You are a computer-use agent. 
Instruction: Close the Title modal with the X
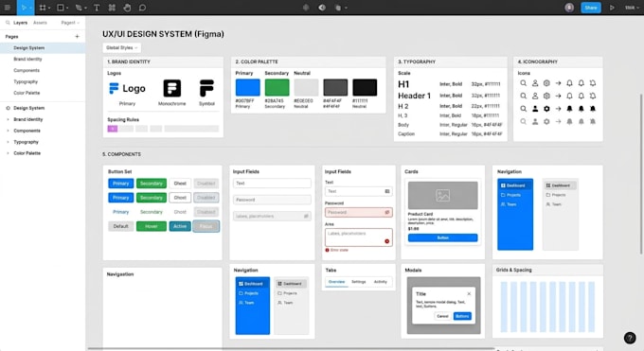(x=469, y=293)
